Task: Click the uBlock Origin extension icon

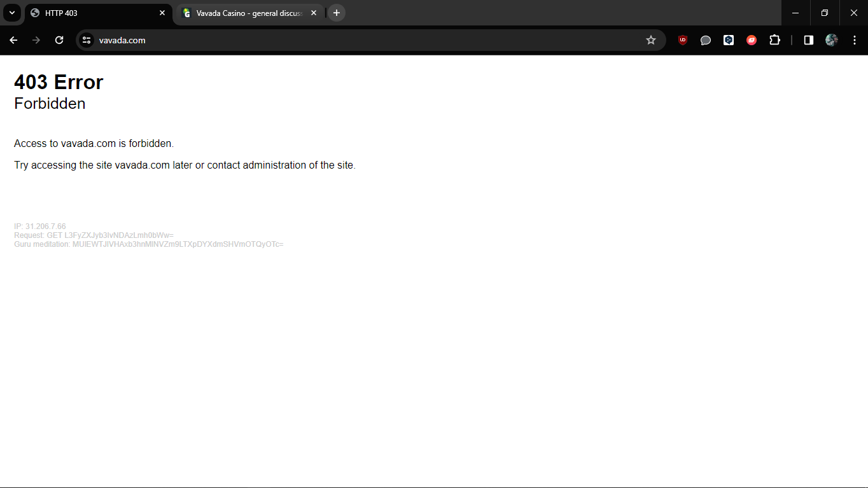Action: pos(683,40)
